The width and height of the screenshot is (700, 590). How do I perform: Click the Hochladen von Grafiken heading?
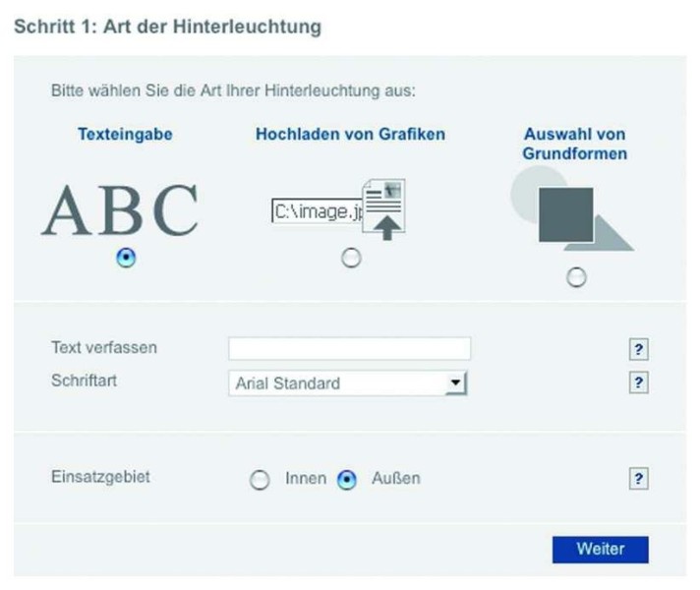coord(350,134)
